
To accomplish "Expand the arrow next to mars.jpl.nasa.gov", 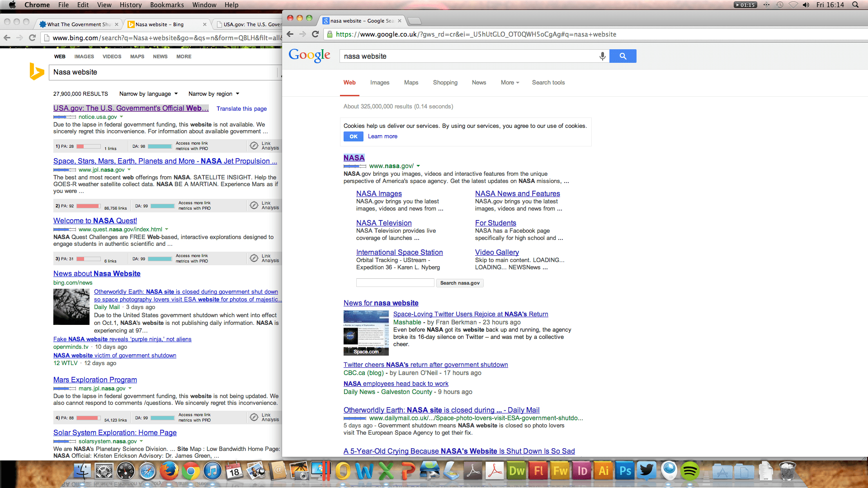I will pos(130,389).
